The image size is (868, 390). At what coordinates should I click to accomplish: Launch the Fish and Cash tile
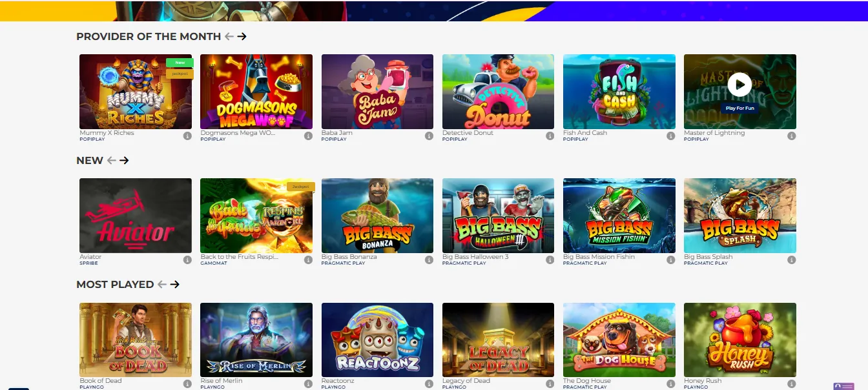(619, 92)
